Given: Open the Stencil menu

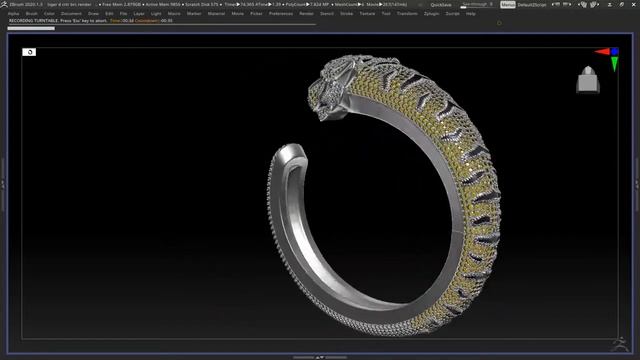Looking at the screenshot, I should pyautogui.click(x=327, y=13).
